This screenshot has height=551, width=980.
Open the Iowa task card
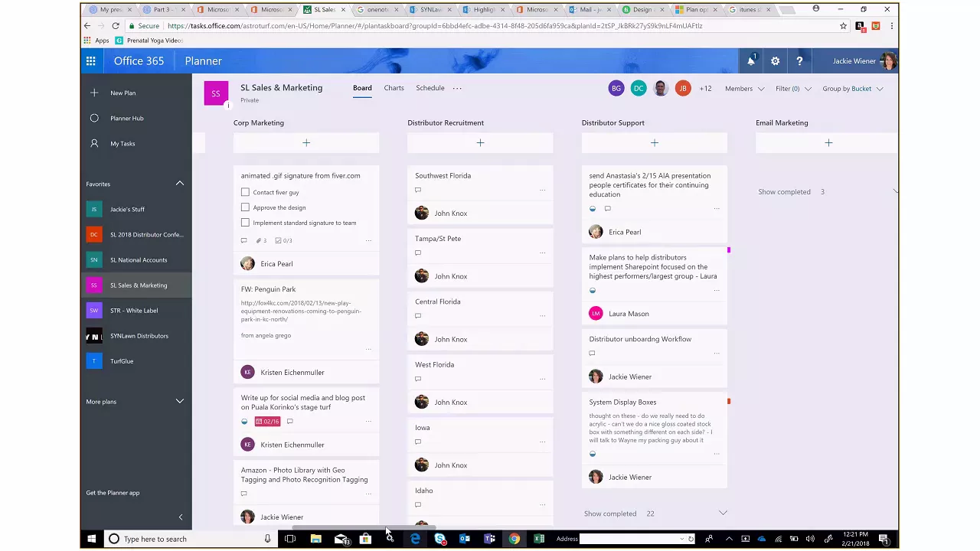point(480,448)
